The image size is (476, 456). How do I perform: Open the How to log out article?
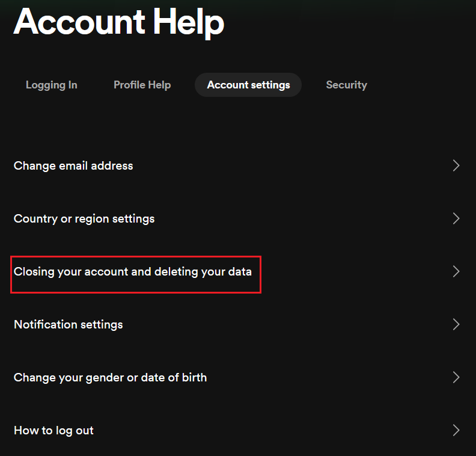pos(53,430)
